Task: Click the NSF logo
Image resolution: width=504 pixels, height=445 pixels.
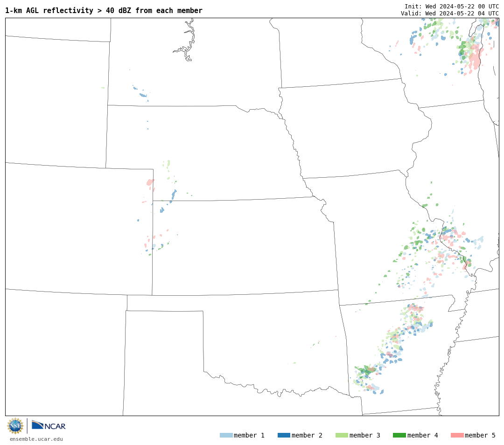Action: coord(15,426)
